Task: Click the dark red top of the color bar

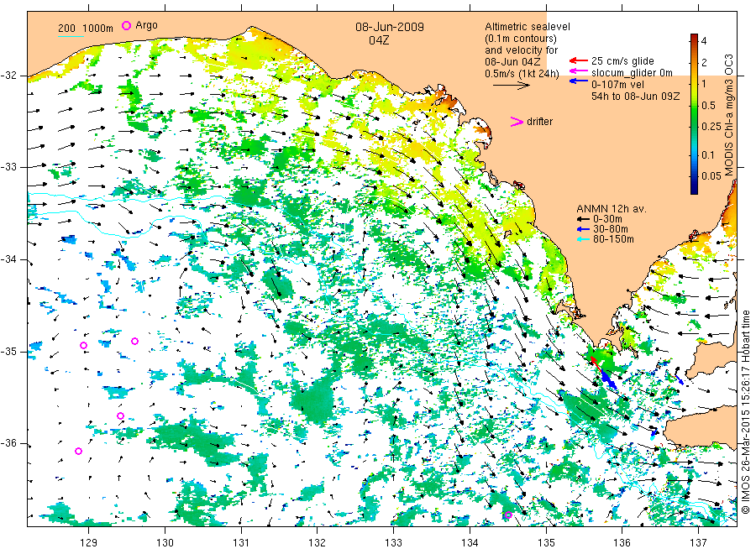Action: (x=694, y=38)
